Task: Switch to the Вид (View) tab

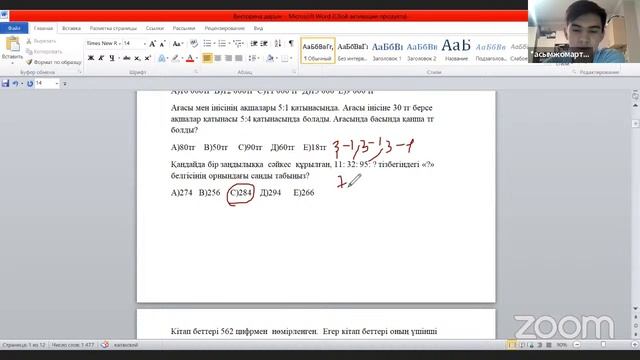Action: pyautogui.click(x=258, y=28)
